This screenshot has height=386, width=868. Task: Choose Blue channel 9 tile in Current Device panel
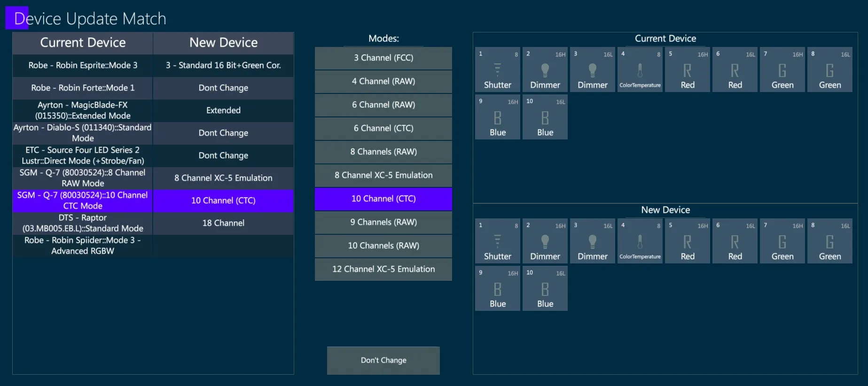click(498, 117)
